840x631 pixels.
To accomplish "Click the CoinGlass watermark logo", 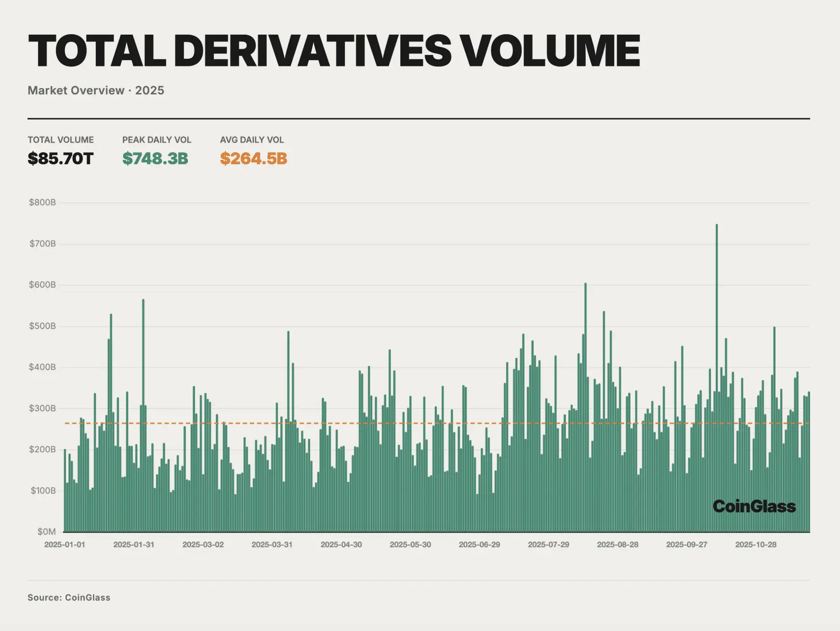I will point(754,506).
